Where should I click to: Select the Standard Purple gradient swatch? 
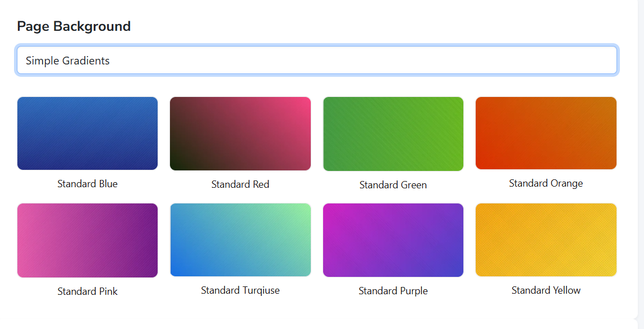[393, 240]
